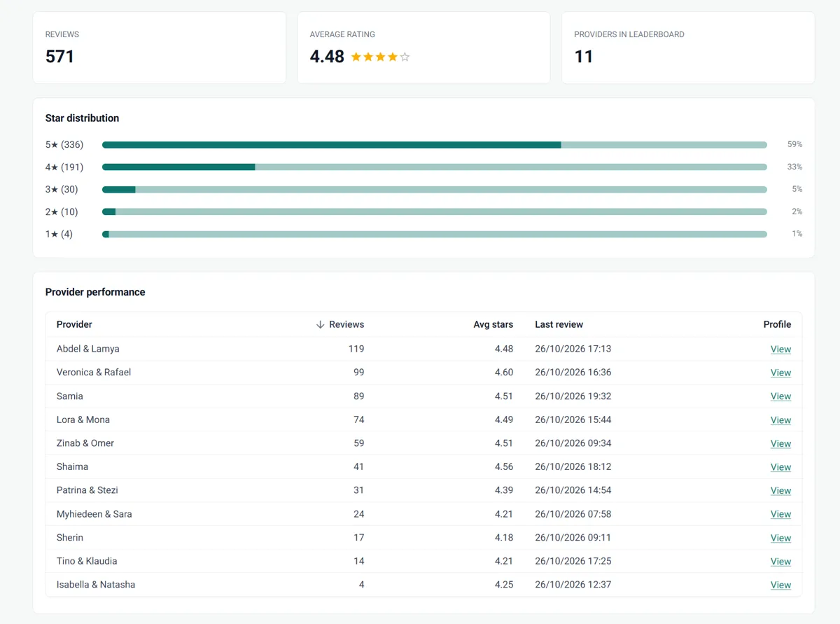
Task: Sort table by Provider column header
Action: [74, 324]
